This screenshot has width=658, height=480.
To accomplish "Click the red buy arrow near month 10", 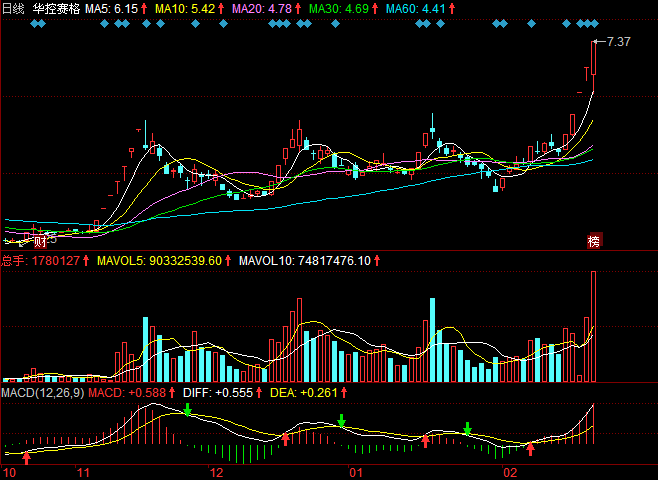I will tap(26, 457).
